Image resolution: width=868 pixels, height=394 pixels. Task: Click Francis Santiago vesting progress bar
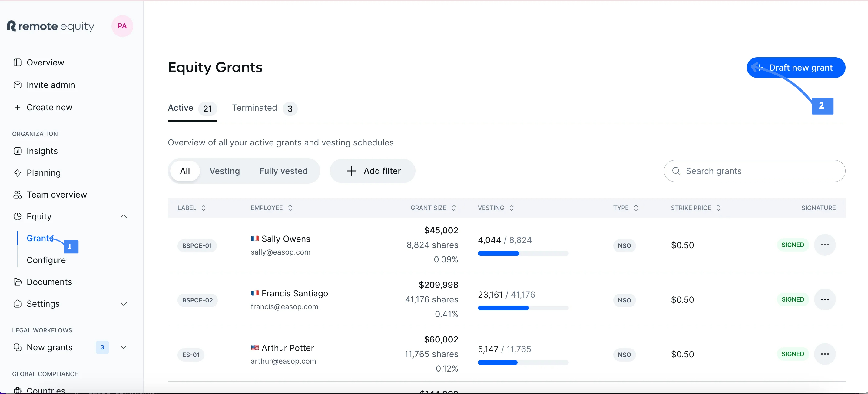coord(523,308)
